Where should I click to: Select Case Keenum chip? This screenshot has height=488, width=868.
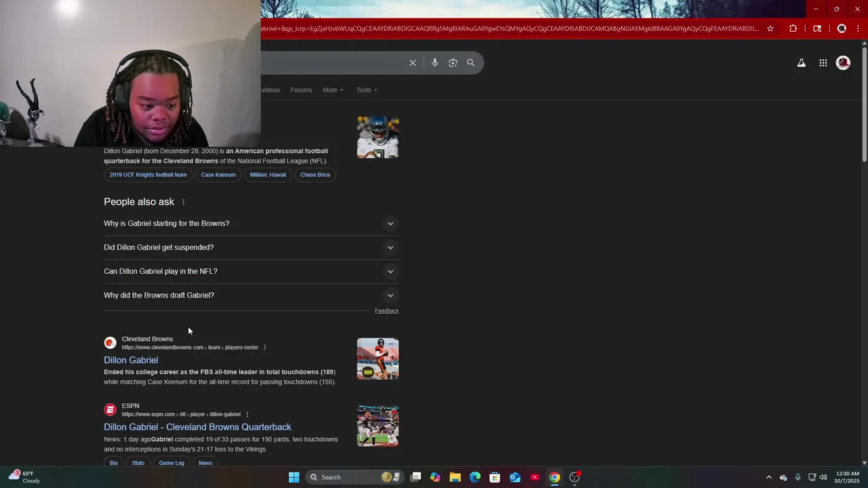coord(218,175)
